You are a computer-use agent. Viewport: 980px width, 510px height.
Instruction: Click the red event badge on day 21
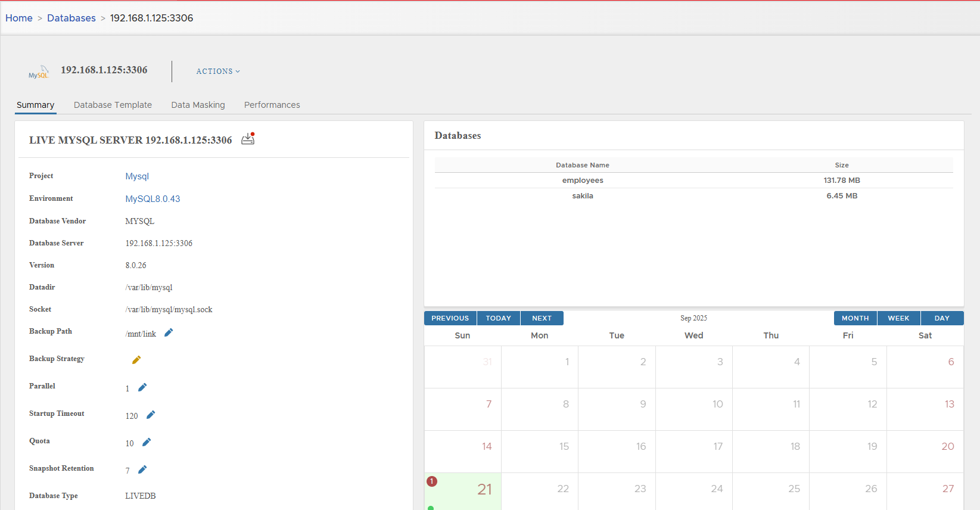pyautogui.click(x=432, y=481)
